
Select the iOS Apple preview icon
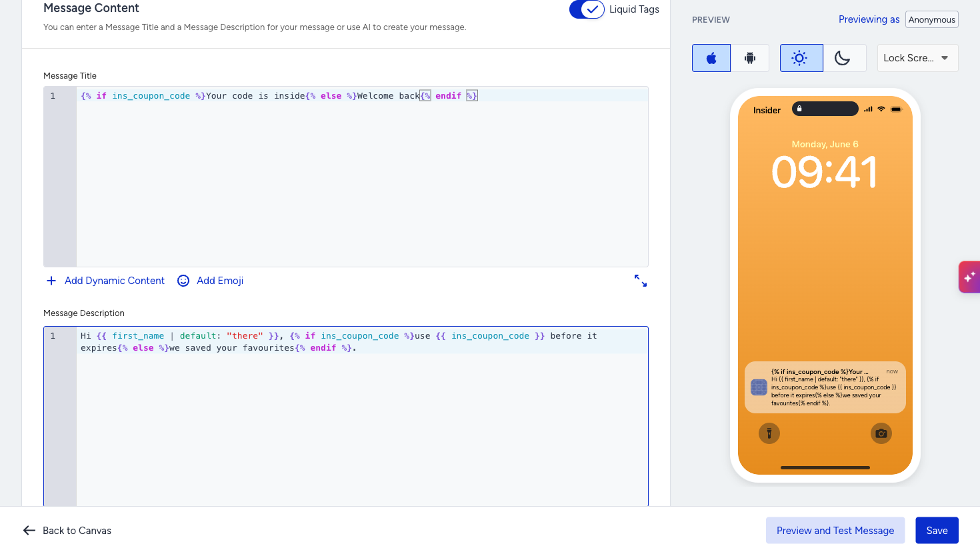click(711, 58)
